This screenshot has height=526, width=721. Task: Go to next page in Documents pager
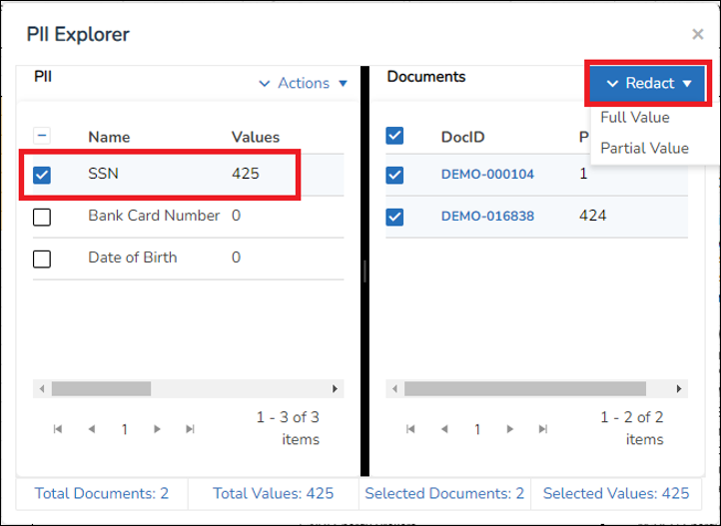click(509, 429)
